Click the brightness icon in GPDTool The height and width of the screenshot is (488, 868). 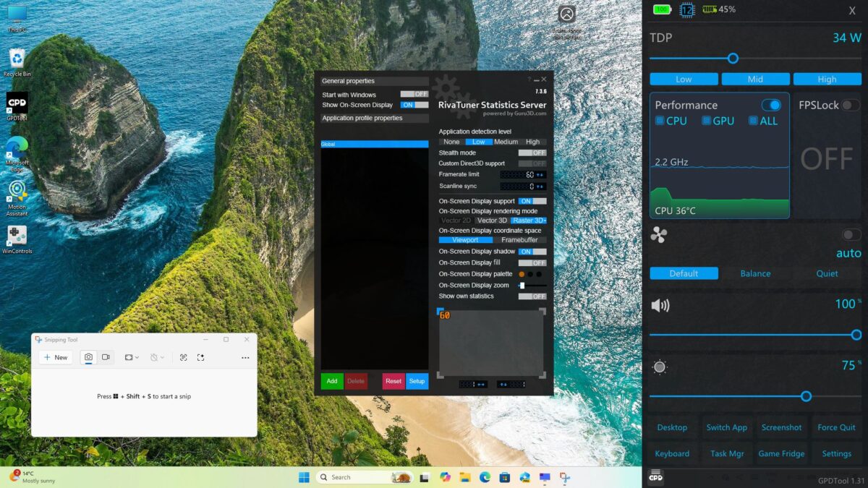(x=660, y=367)
